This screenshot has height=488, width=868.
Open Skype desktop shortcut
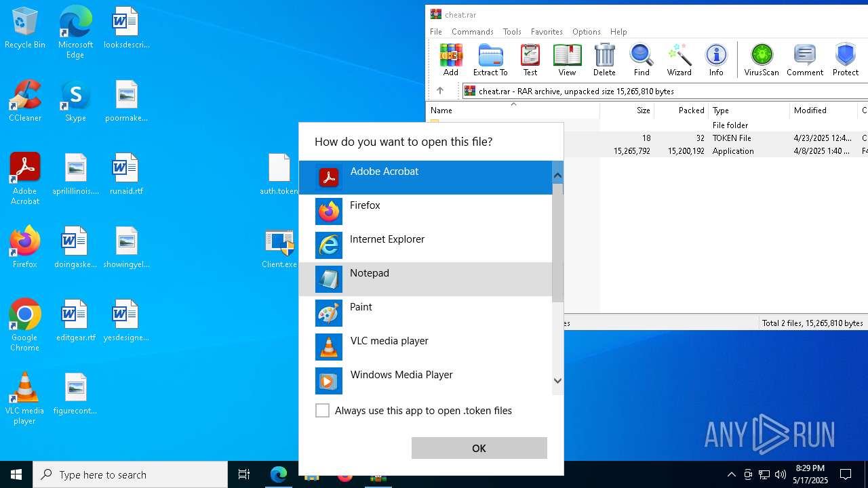pyautogui.click(x=75, y=102)
